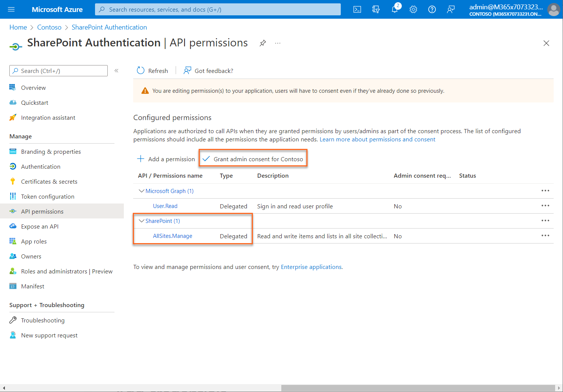Viewport: 563px width, 392px height.
Task: Collapse the left search sidebar
Action: pos(116,70)
